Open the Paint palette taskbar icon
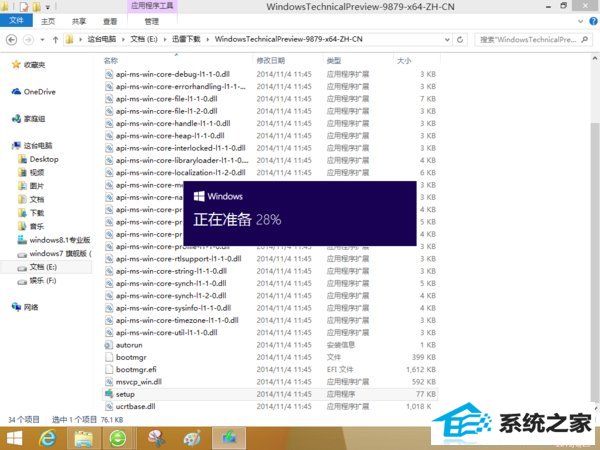The image size is (600, 450). [191, 438]
